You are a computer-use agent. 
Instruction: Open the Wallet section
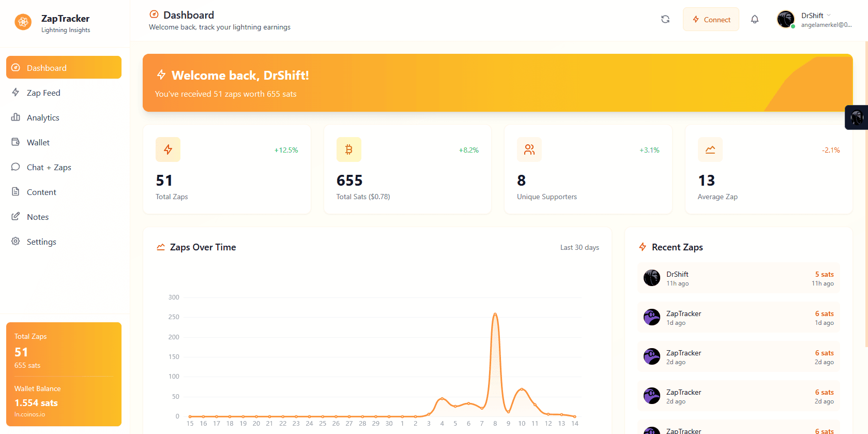pyautogui.click(x=38, y=142)
